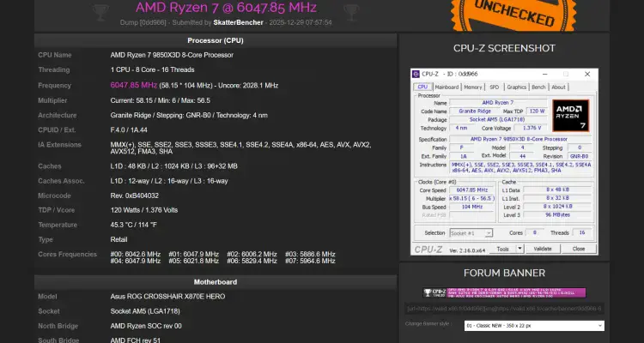Click the Max TDP 120 W field in CPU-Z
Viewport: 644px width, 343px height.
pyautogui.click(x=538, y=111)
